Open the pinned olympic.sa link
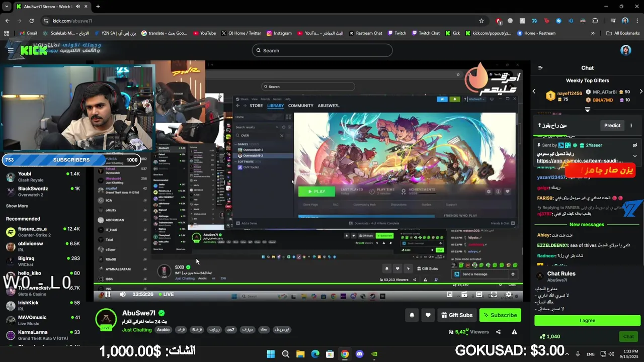 (580, 161)
